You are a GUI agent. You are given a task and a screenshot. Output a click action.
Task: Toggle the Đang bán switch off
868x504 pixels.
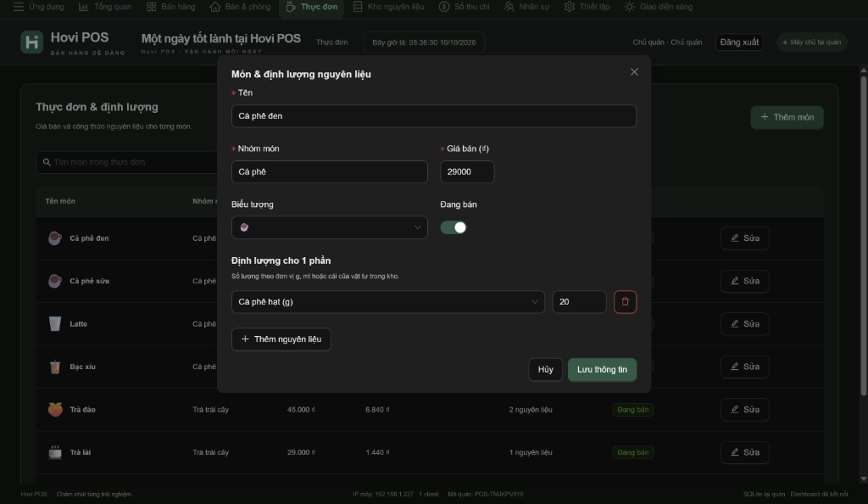(x=453, y=227)
